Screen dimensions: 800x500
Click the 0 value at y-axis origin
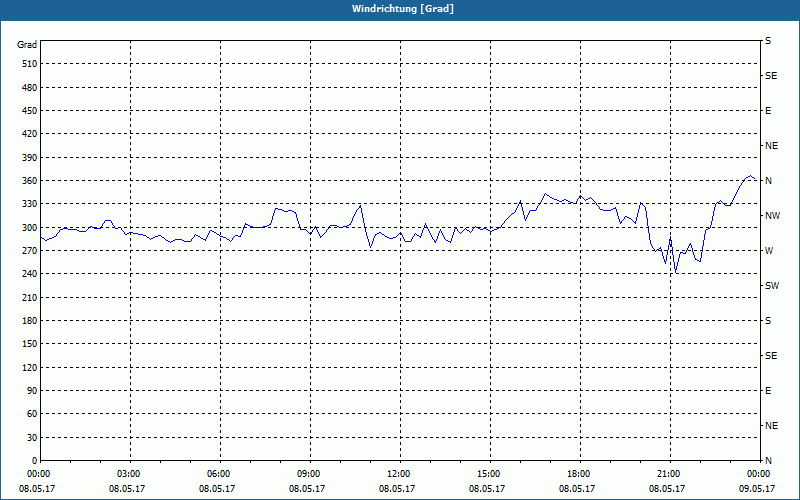pyautogui.click(x=34, y=461)
